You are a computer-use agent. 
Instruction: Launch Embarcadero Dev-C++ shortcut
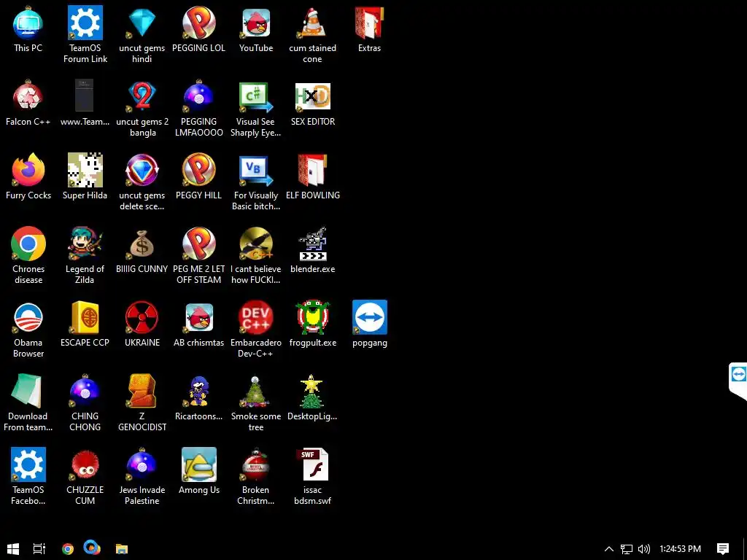pos(256,317)
